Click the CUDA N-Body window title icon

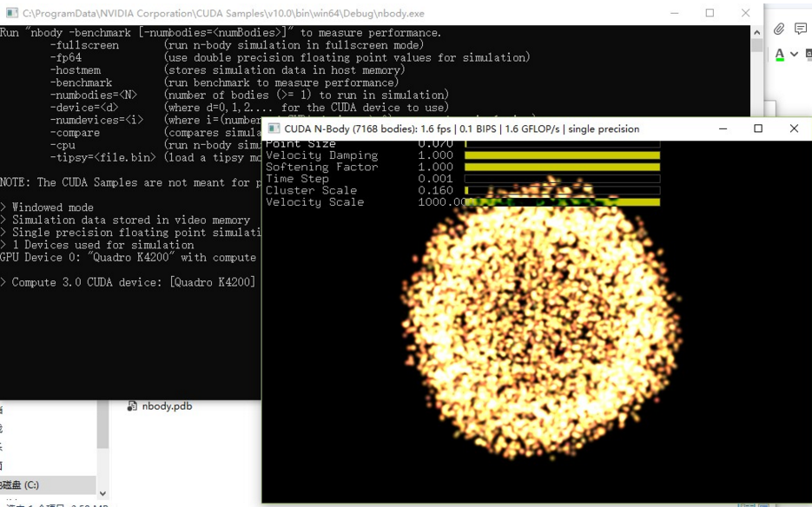(x=274, y=128)
